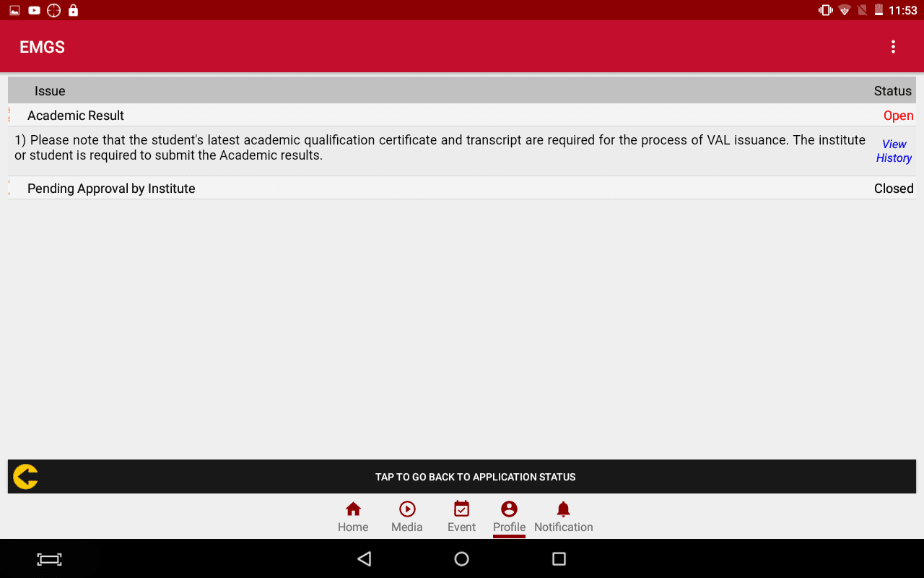
Task: Tap to go back to application status
Action: pos(475,477)
